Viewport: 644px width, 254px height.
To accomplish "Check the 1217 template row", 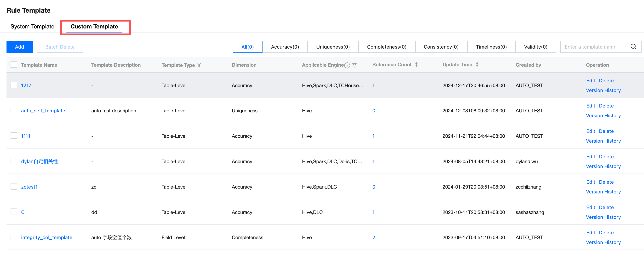I will pos(14,85).
